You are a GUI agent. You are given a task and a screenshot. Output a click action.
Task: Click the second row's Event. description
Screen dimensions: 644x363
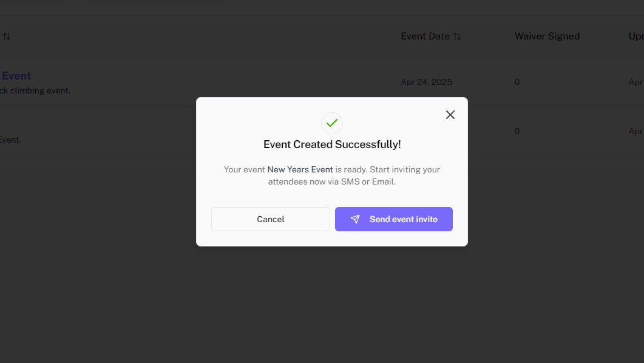coord(10,140)
